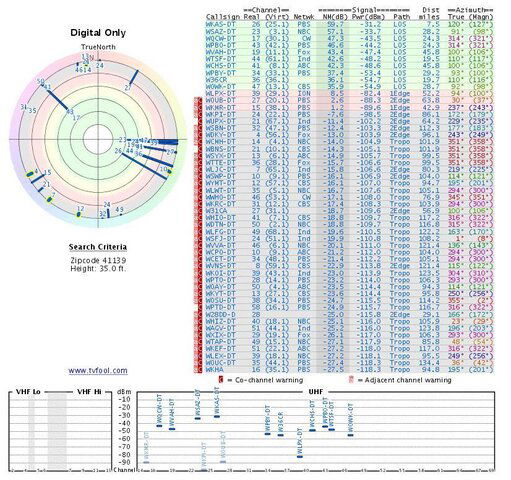Select the WLFG-DT callsign in the table
The height and width of the screenshot is (480, 511).
220,232
